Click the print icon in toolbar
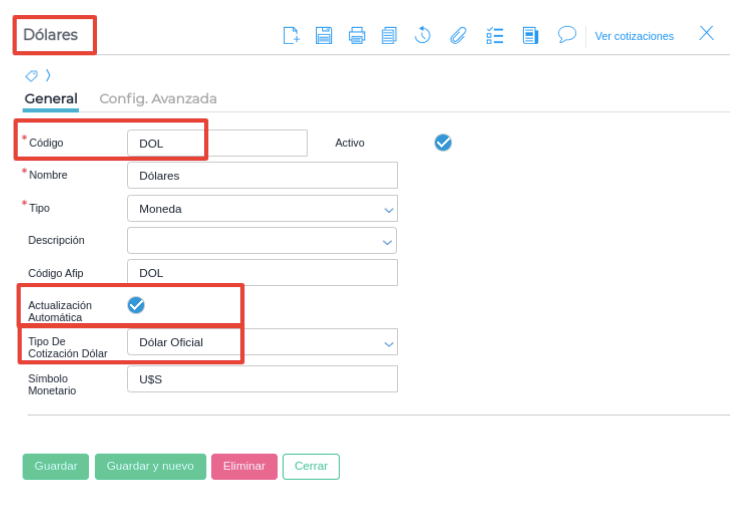Screen dimensions: 739x511 click(x=357, y=35)
